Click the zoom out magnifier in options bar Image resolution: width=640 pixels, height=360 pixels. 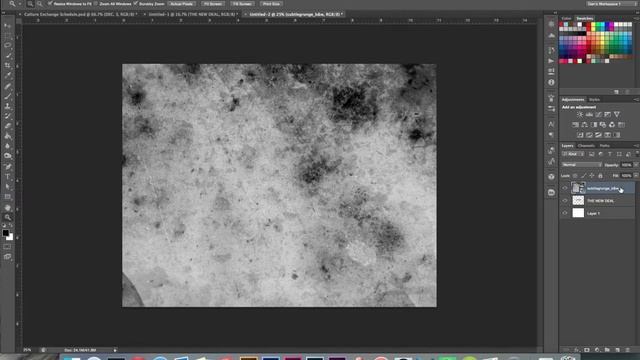click(x=40, y=4)
